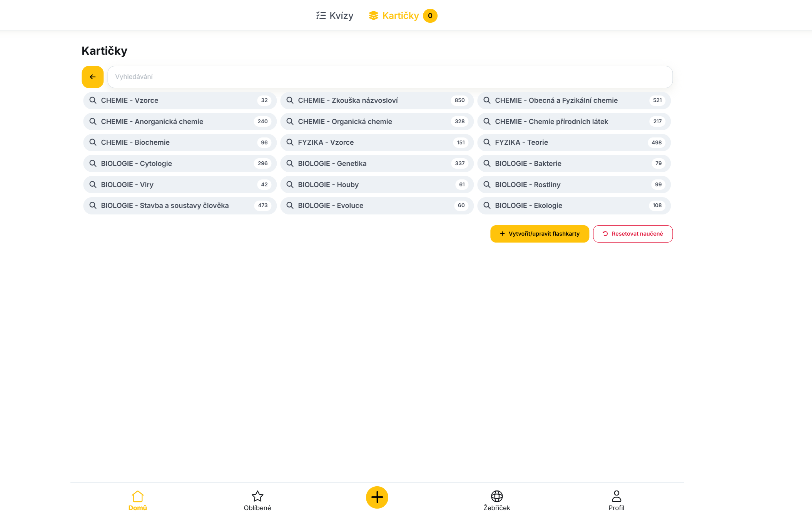Click the Kartičky counter badge showing 0

(x=430, y=16)
